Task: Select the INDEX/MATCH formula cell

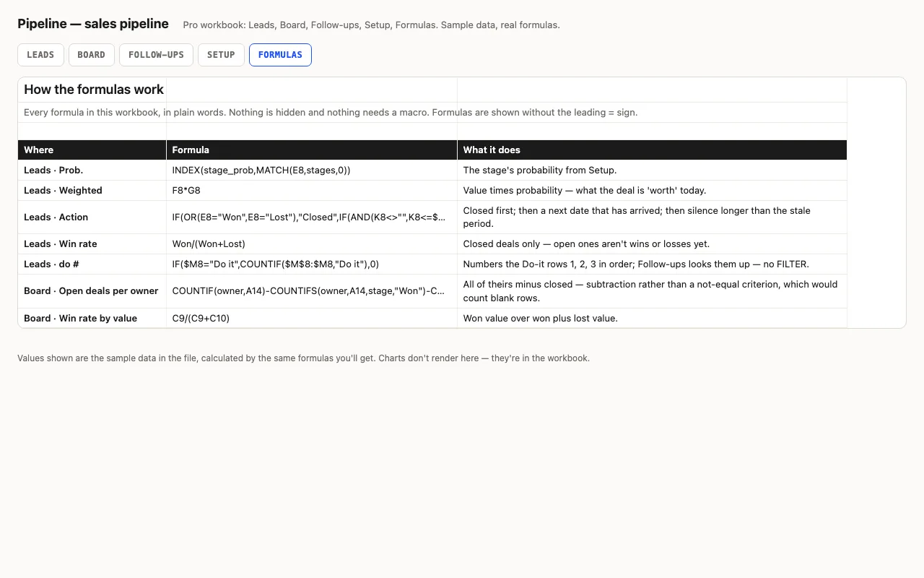Action: [x=312, y=171]
